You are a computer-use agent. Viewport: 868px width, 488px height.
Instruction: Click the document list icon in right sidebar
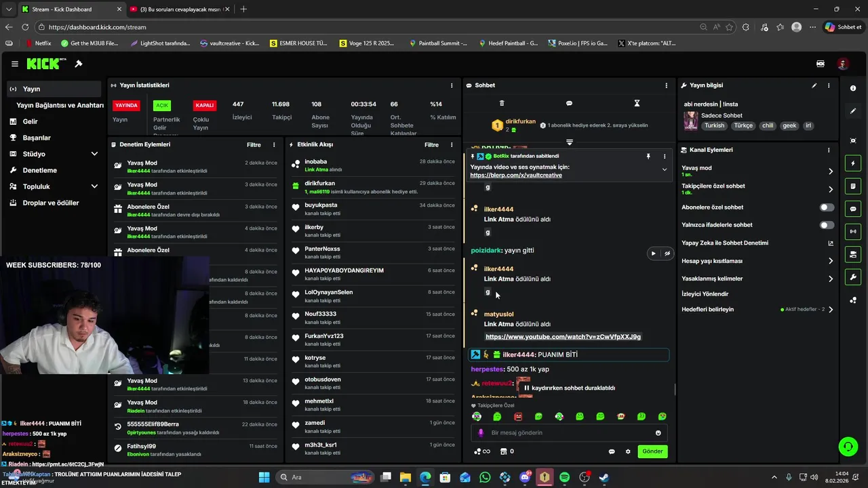(853, 186)
